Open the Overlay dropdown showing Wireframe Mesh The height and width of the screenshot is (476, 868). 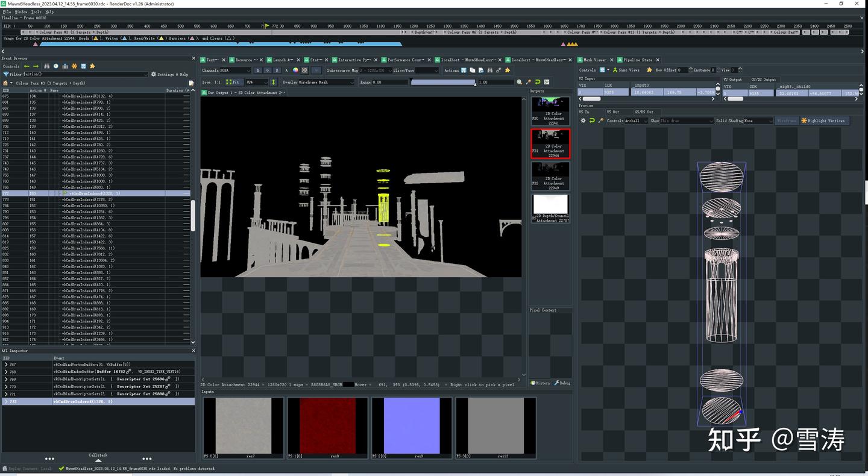(325, 81)
